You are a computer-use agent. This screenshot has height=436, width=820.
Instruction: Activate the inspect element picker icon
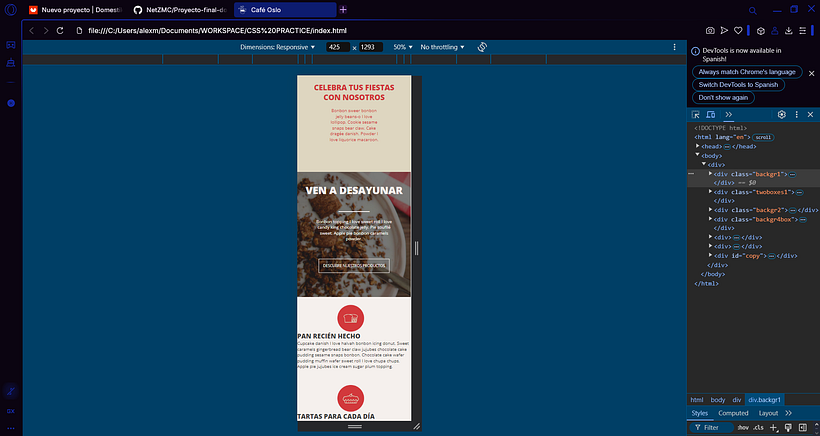click(696, 115)
